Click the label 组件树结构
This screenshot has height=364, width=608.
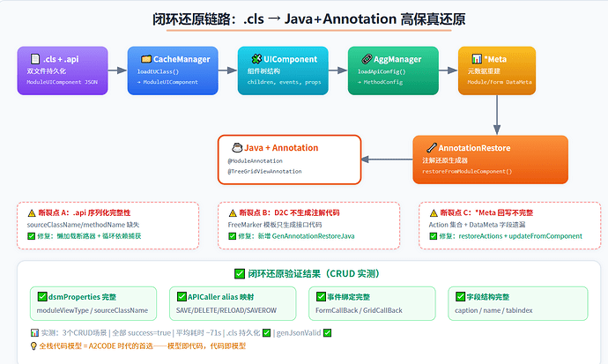coord(263,71)
